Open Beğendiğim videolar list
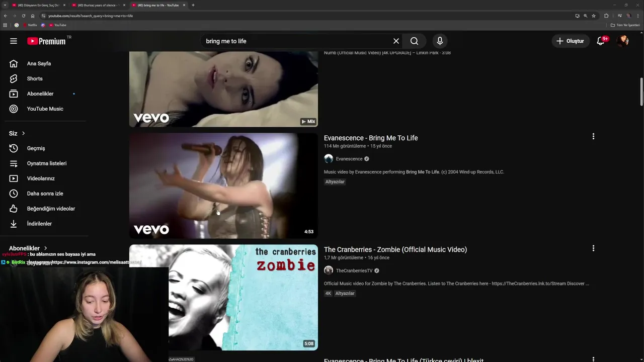The width and height of the screenshot is (644, 362). [x=51, y=209]
